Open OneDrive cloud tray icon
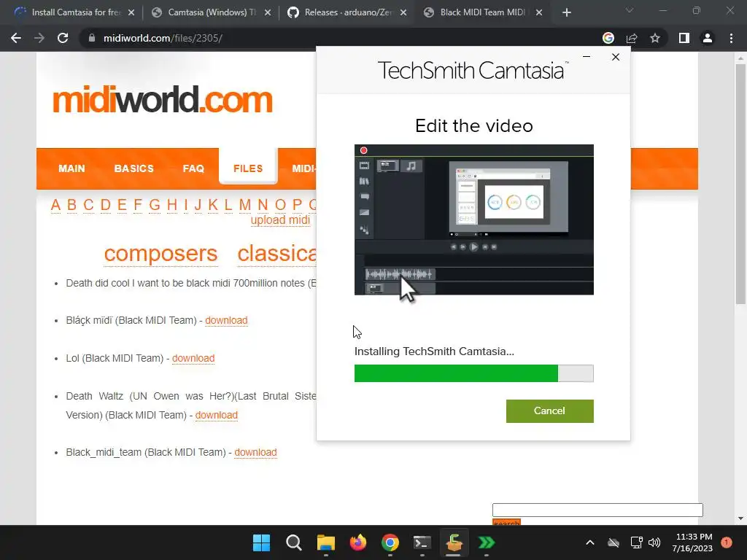 point(614,542)
